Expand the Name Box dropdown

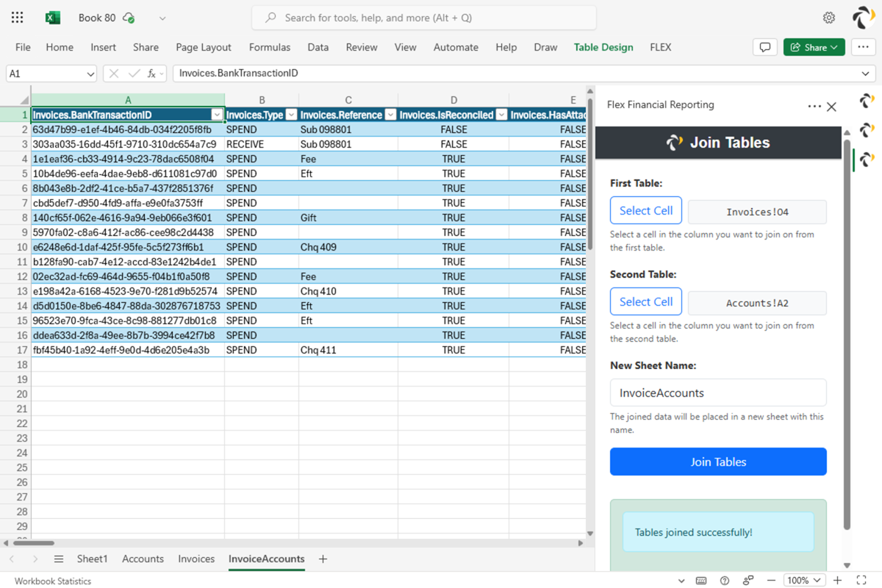(x=90, y=73)
